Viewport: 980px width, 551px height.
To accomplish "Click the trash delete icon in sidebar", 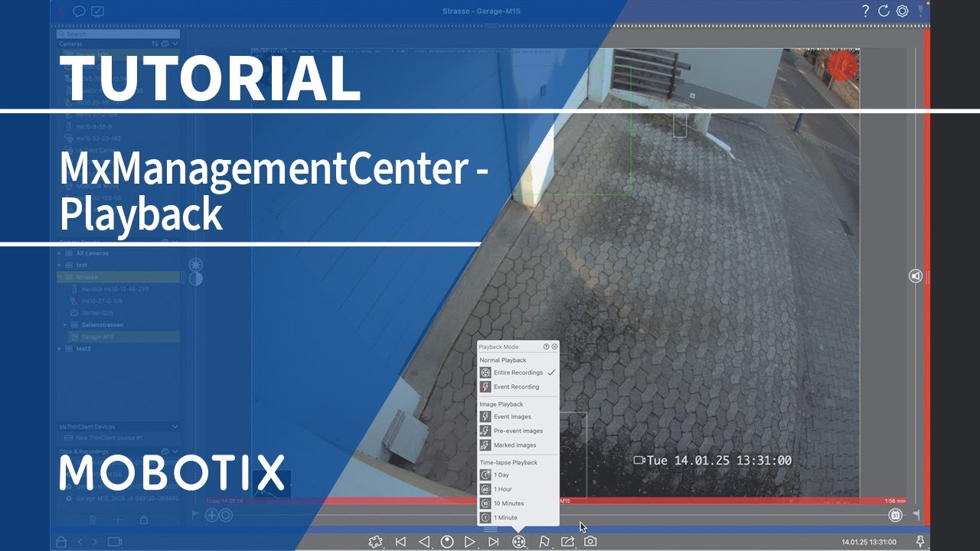I will tap(93, 520).
